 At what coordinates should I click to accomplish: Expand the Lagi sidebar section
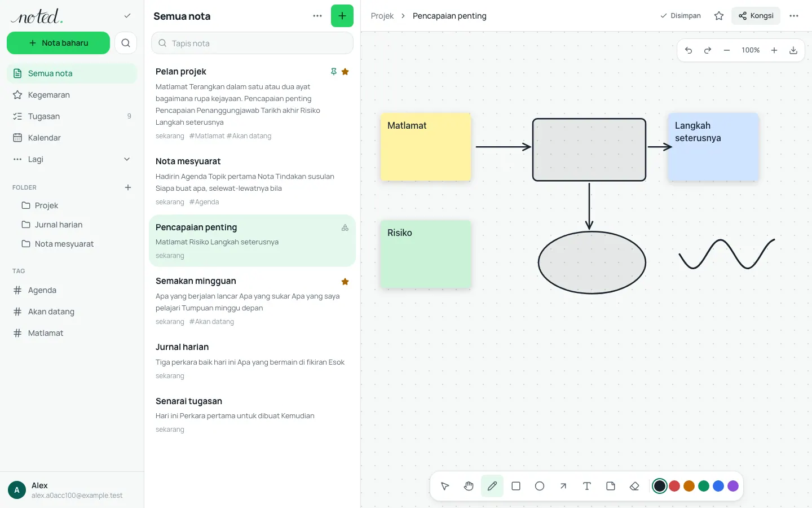click(x=72, y=159)
